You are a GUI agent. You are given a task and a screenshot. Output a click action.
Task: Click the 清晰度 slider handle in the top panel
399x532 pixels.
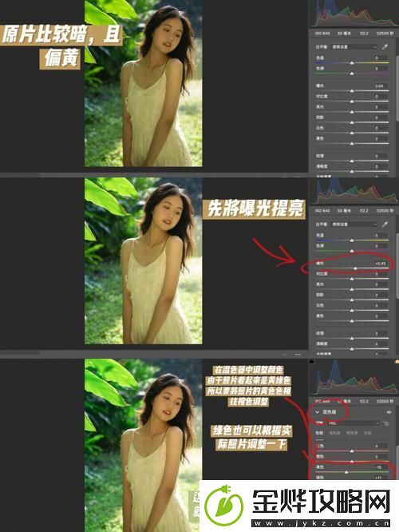(x=352, y=171)
